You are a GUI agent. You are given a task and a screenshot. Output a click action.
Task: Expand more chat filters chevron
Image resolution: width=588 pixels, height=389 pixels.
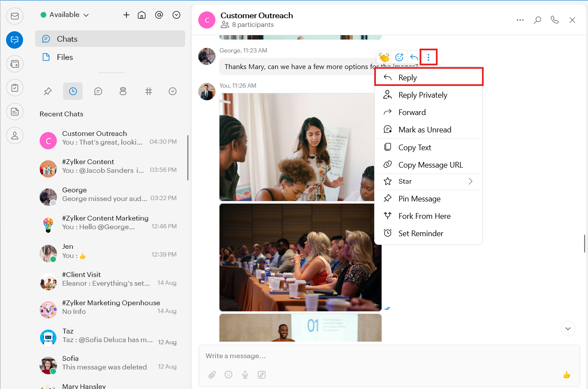173,91
